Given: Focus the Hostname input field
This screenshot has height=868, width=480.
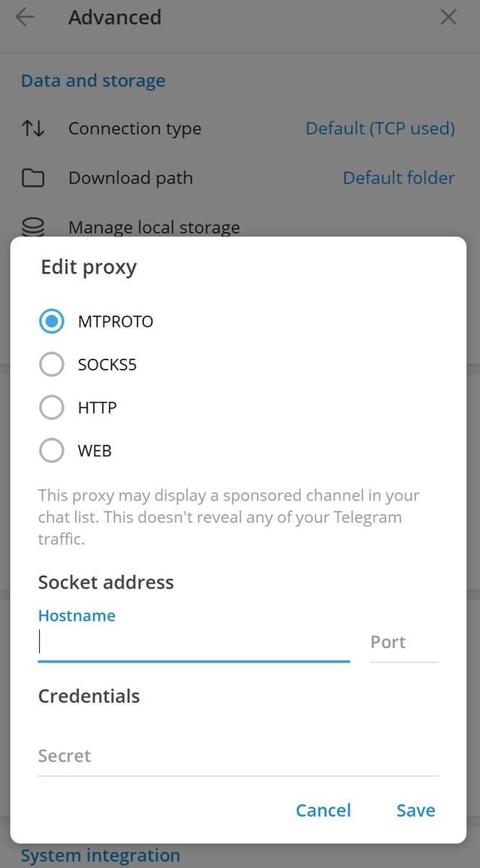Looking at the screenshot, I should point(194,642).
